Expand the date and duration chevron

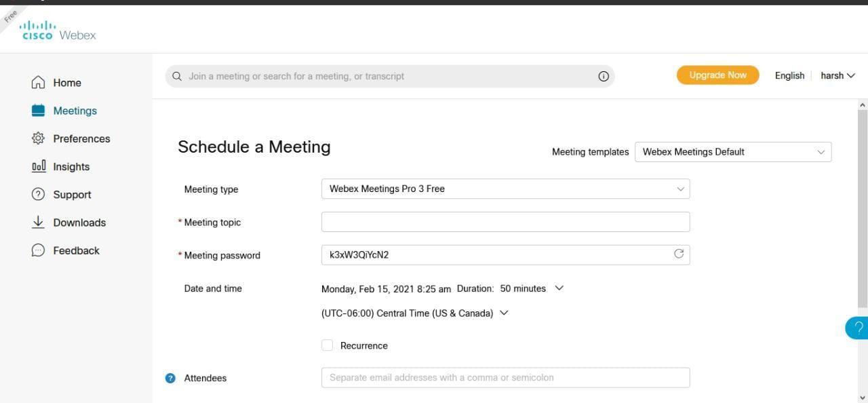point(559,288)
